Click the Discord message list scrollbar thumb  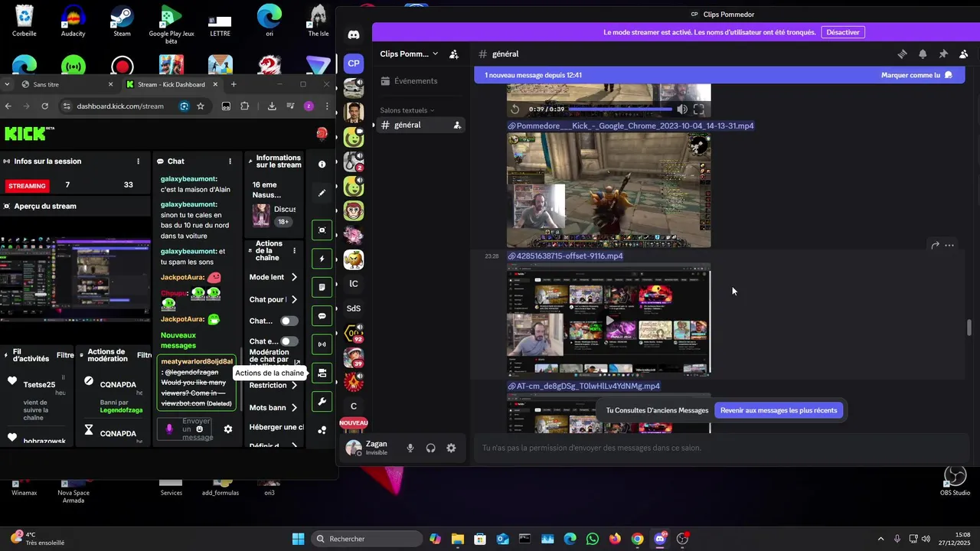(969, 328)
